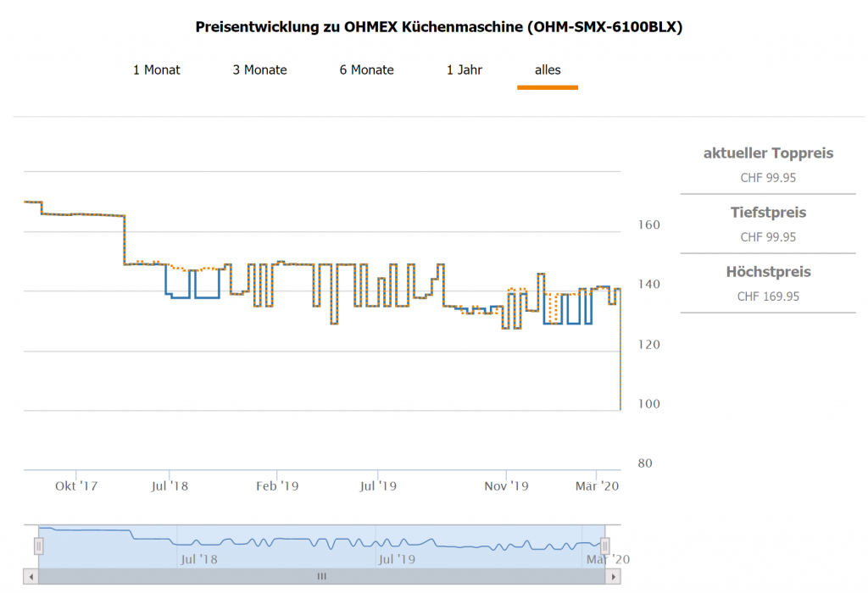This screenshot has height=593, width=868.
Task: Click the chart title Preisentwicklung zu OHMEX Küchenmaschine
Action: [439, 26]
